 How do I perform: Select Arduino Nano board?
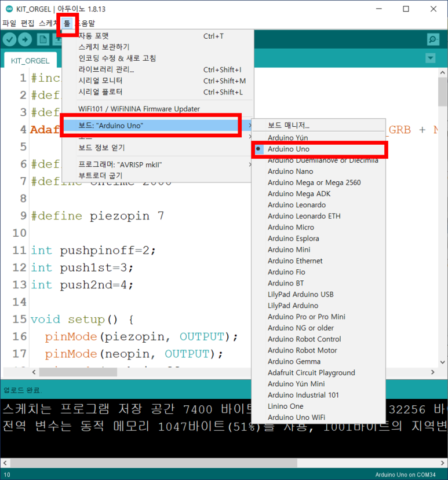tap(318, 171)
